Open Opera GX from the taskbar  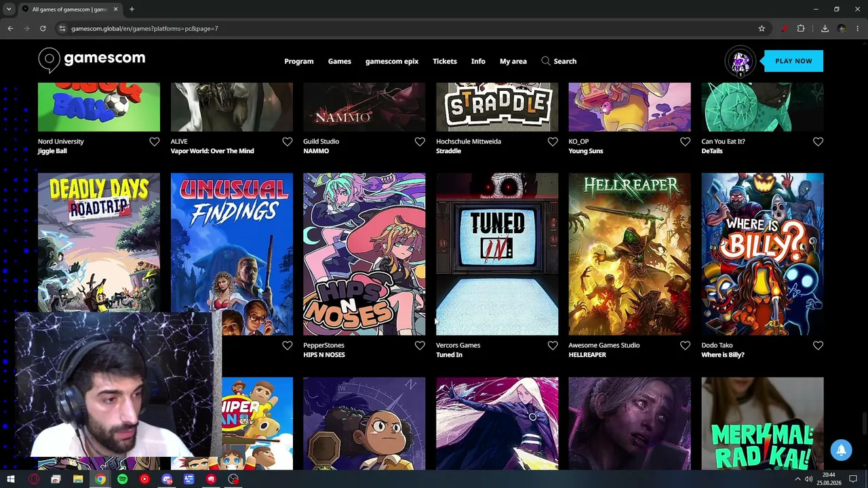(x=33, y=479)
